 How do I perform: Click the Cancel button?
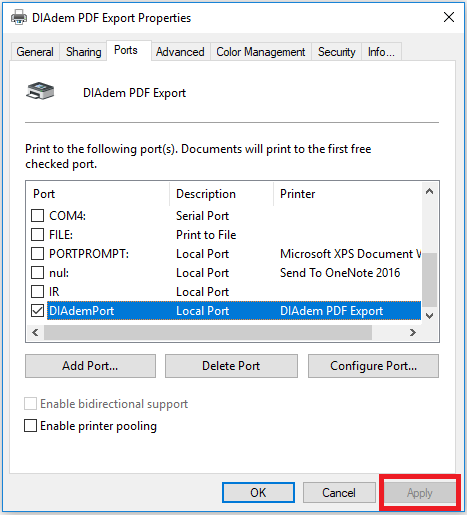coord(339,492)
